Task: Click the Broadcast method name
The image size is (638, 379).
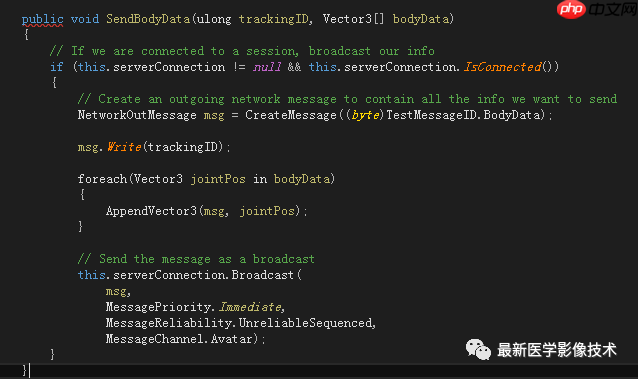Action: 263,275
